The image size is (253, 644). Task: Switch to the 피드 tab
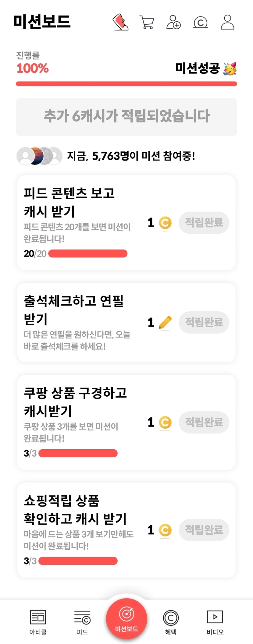click(82, 622)
